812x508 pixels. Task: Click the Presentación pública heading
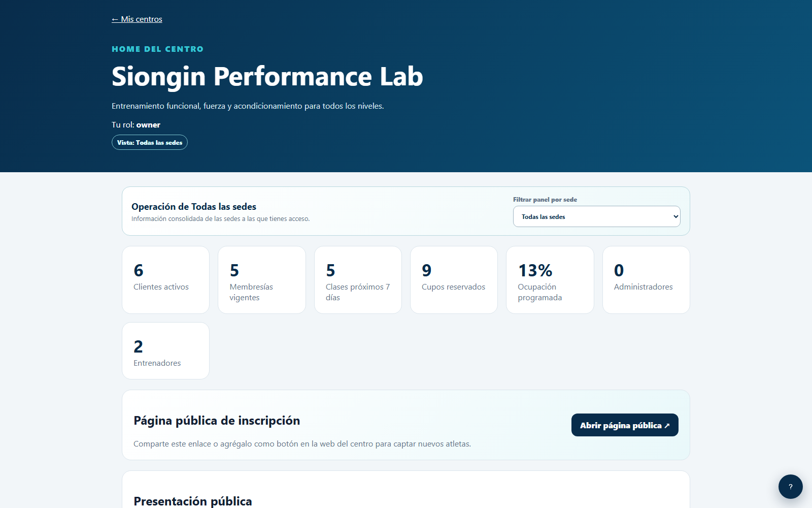(193, 501)
